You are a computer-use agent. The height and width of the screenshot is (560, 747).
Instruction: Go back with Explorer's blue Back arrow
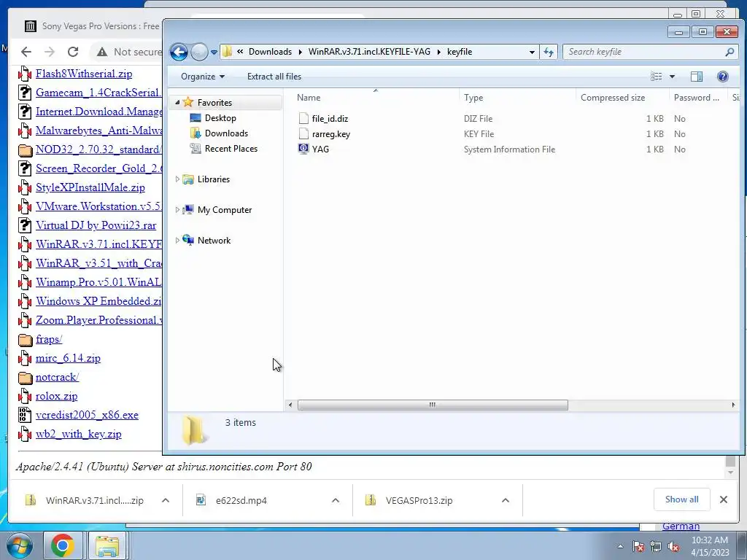179,52
